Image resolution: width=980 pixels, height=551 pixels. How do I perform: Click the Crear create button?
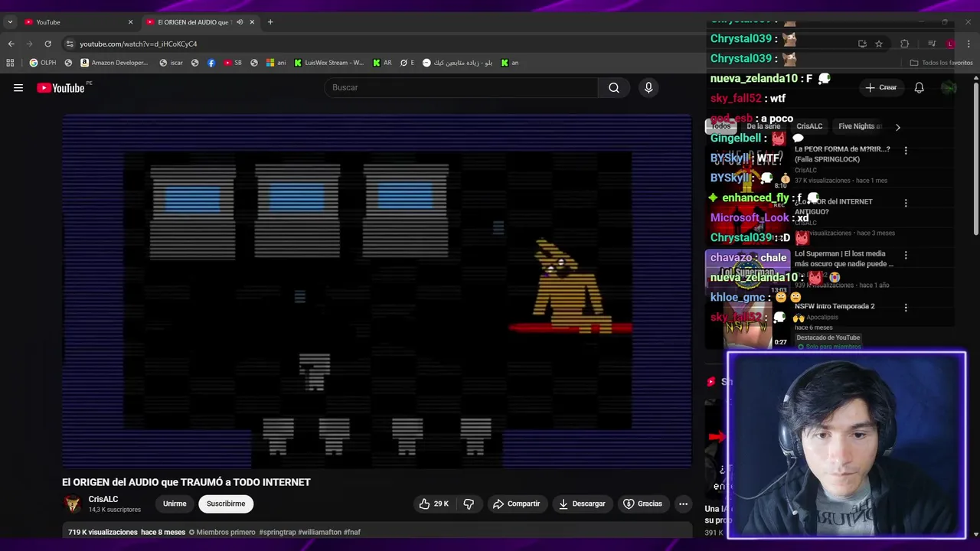[880, 88]
